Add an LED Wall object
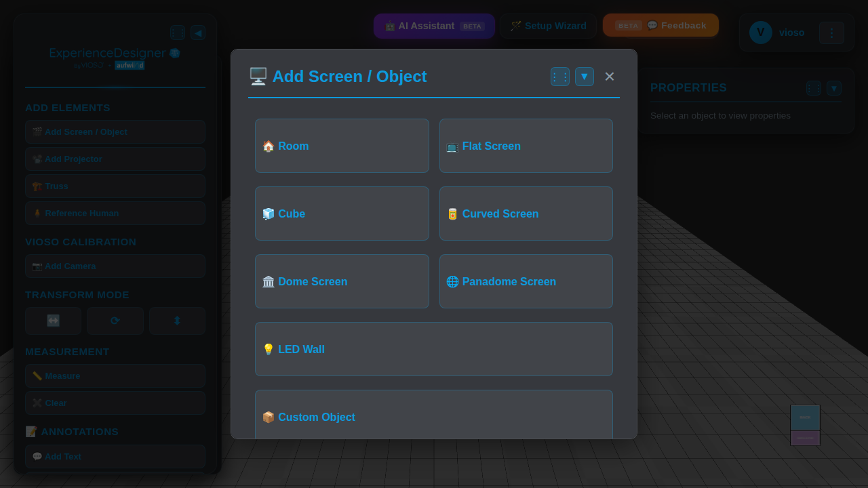868x488 pixels. click(434, 349)
